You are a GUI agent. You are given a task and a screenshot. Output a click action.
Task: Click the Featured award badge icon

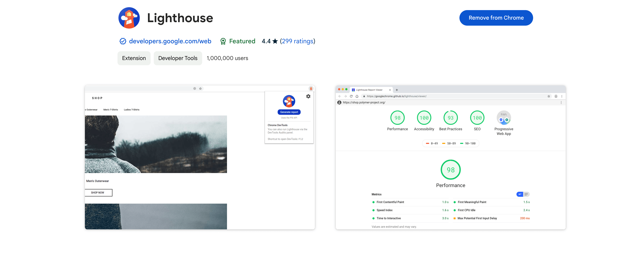[x=223, y=41]
